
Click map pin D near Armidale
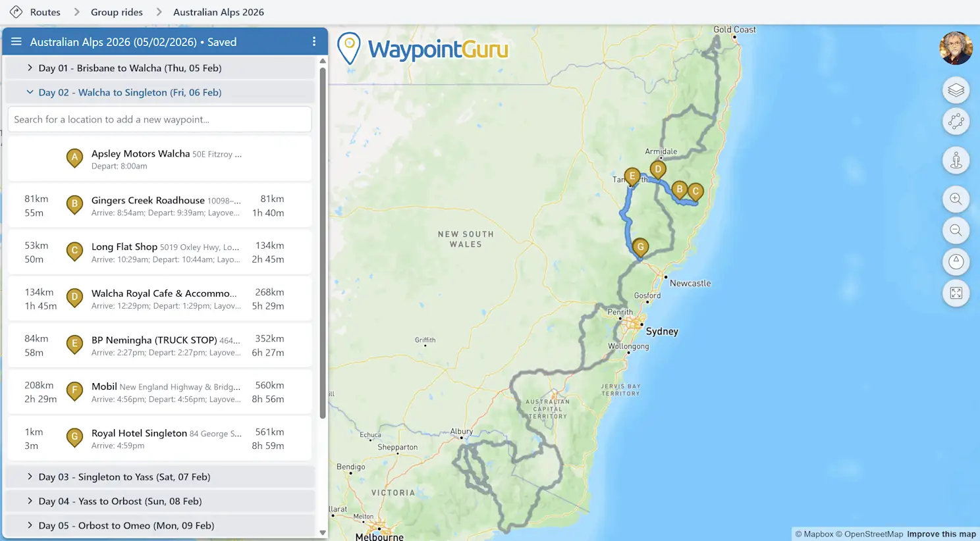tap(657, 170)
